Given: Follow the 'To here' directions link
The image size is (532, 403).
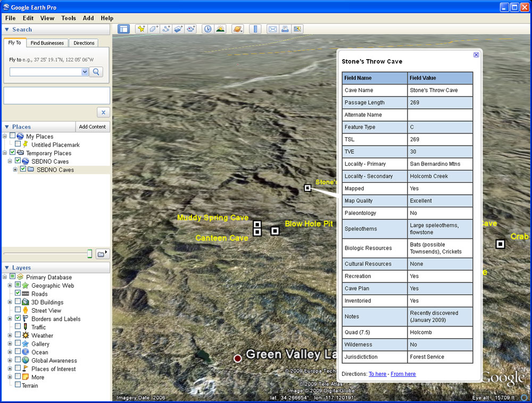Looking at the screenshot, I should pyautogui.click(x=377, y=374).
